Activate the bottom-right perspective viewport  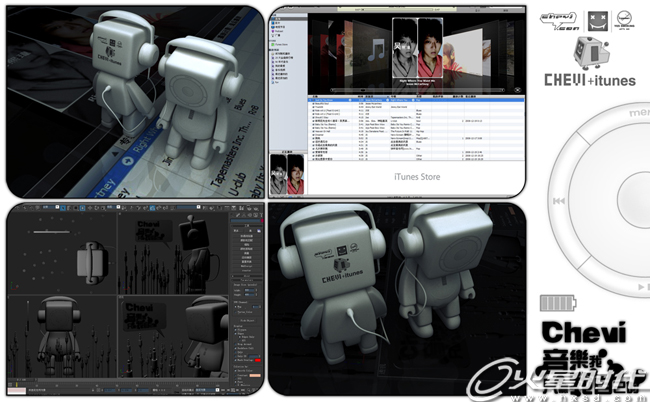pyautogui.click(x=173, y=335)
